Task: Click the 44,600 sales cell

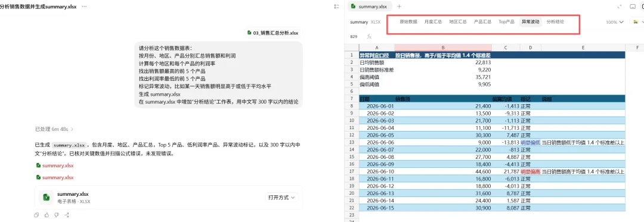Action: pos(443,171)
